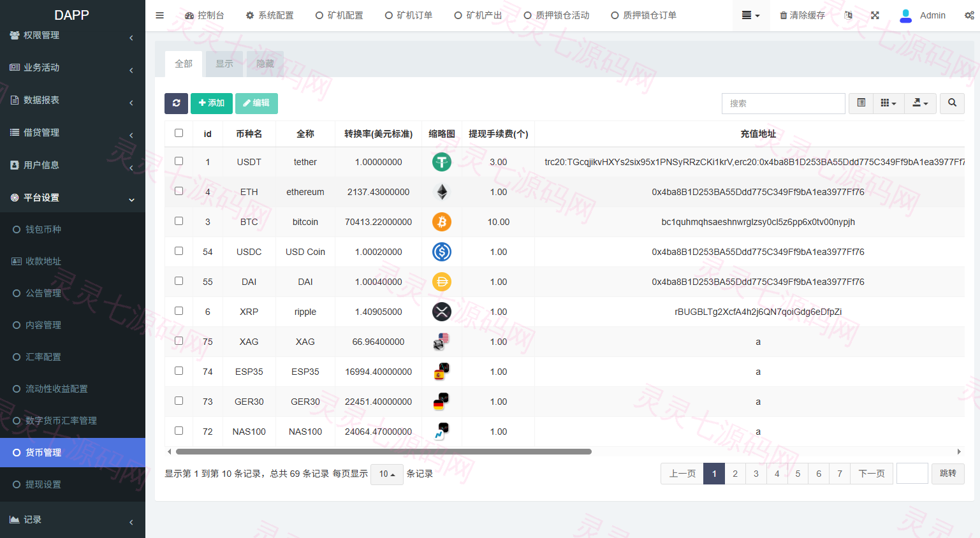Click the 添加 add button
Viewport: 980px width, 538px height.
(x=212, y=103)
